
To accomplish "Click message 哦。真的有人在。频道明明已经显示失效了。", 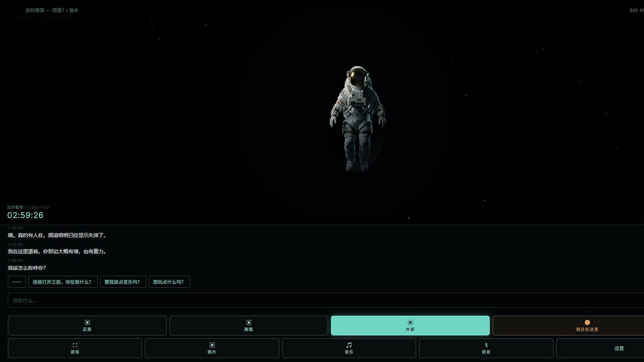I will (58, 235).
